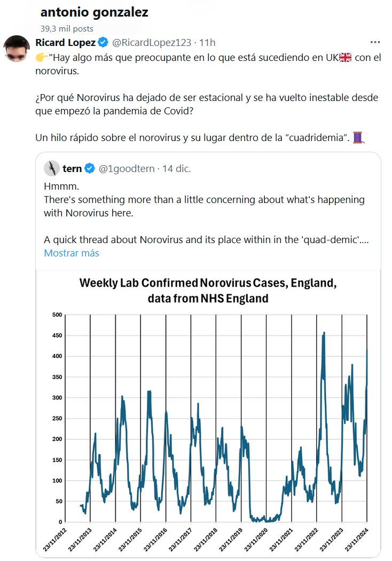Click the "14 dic." quoted post date
The width and height of the screenshot is (392, 561).
point(176,169)
